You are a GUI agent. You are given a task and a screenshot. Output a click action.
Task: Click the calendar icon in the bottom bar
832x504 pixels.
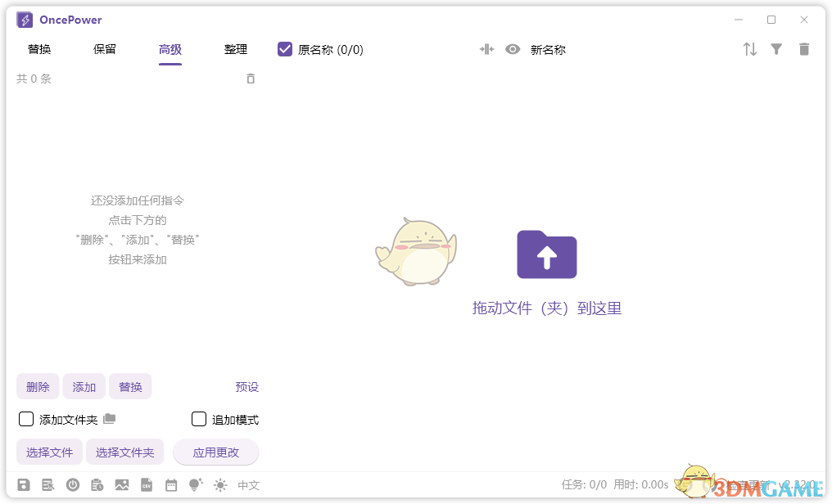pyautogui.click(x=171, y=484)
